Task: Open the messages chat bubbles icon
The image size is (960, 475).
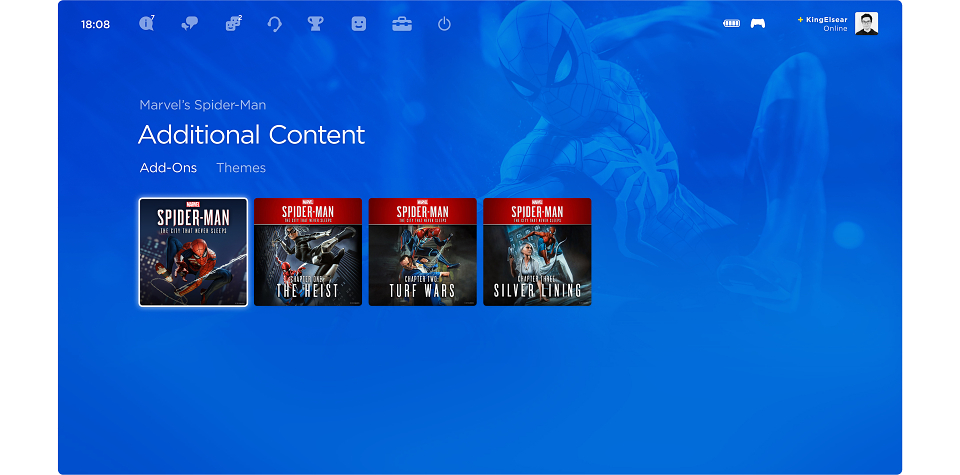Action: click(190, 24)
